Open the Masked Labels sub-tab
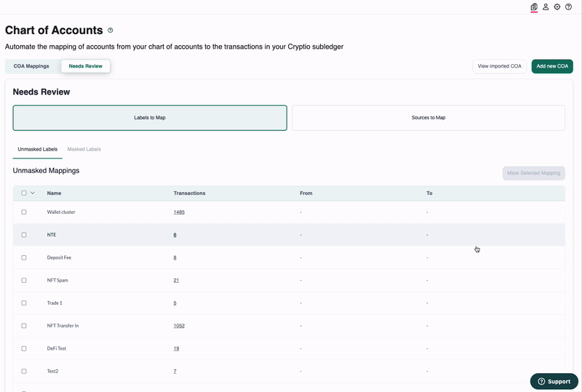 click(84, 149)
